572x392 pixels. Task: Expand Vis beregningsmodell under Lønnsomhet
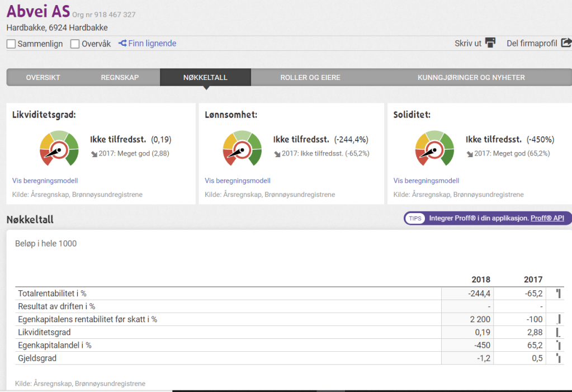(x=237, y=181)
